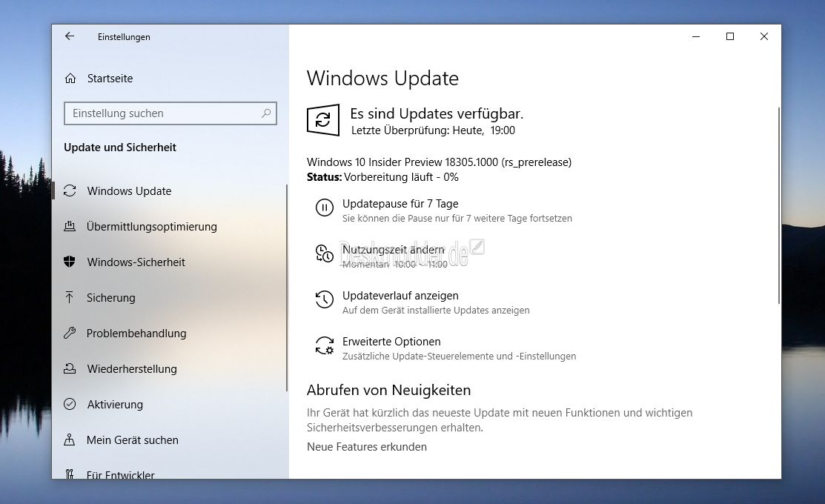Click the Startseite home icon

click(x=70, y=79)
